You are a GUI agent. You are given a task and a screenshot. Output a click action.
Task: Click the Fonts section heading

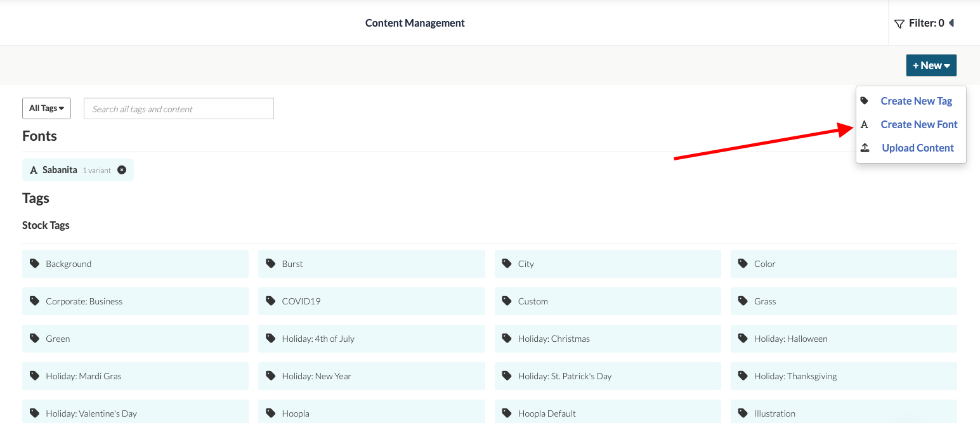pos(39,136)
